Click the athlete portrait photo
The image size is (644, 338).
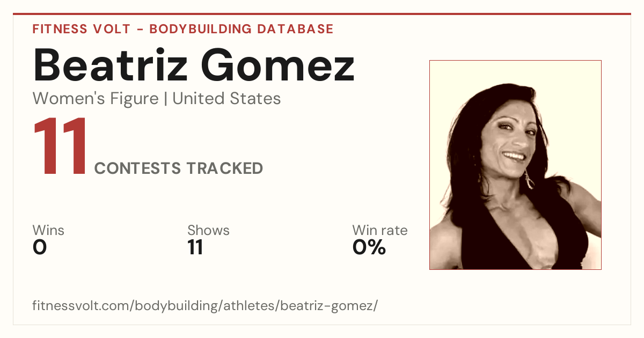pyautogui.click(x=515, y=165)
